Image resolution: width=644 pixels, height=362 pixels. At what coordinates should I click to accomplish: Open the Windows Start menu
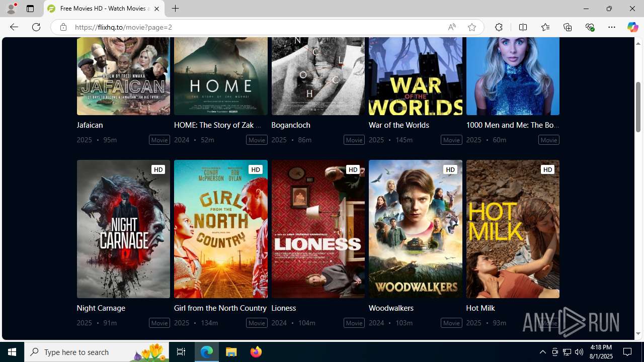[x=12, y=352]
